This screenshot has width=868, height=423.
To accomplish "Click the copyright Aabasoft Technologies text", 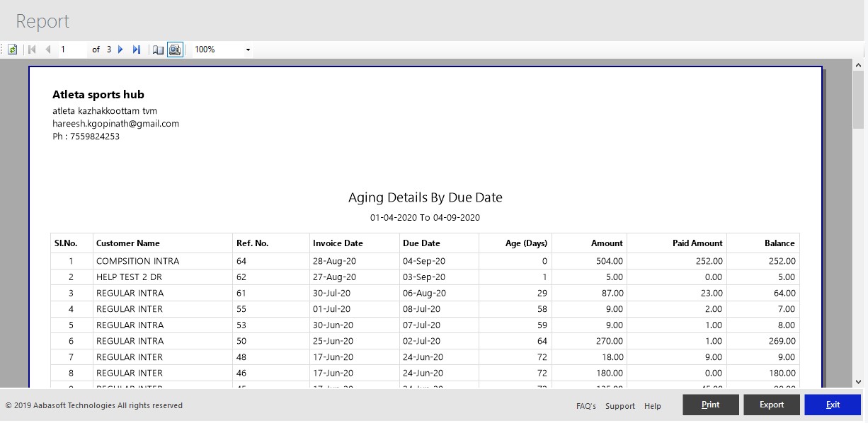I will (x=94, y=406).
